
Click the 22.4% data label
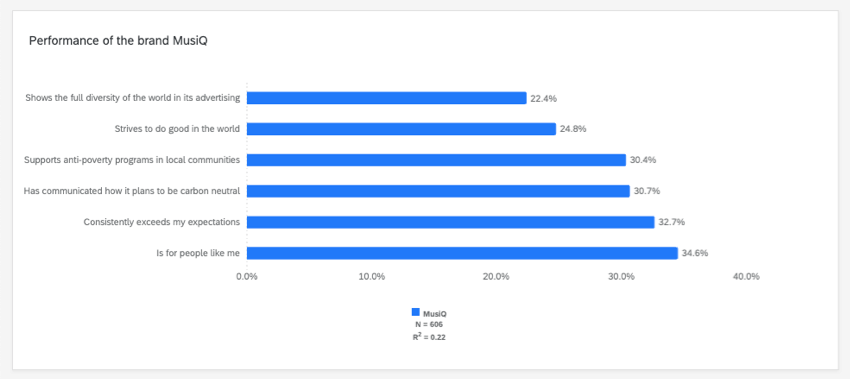click(x=544, y=98)
